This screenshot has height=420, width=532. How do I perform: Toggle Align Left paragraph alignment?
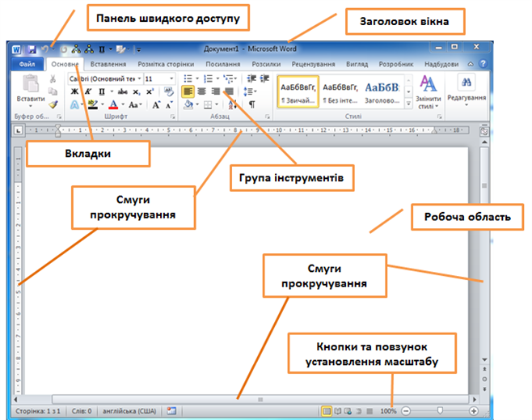[x=188, y=91]
